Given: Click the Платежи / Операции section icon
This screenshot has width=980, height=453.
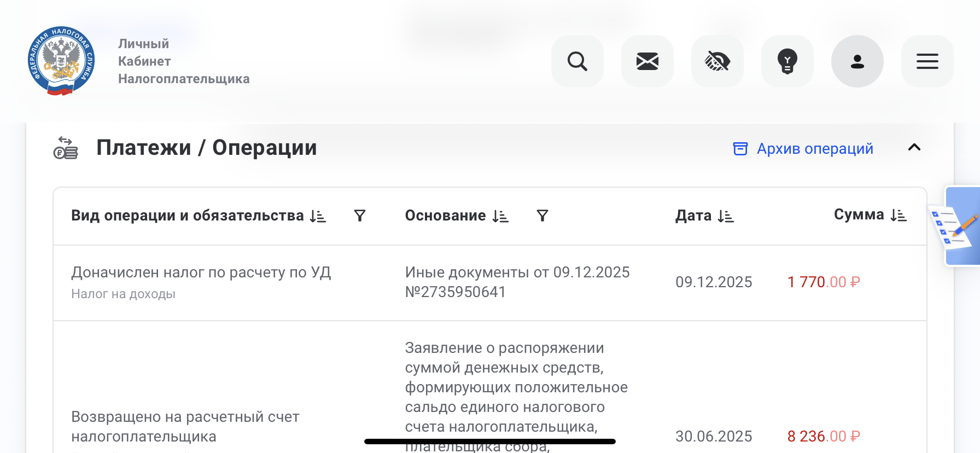Looking at the screenshot, I should 65,148.
